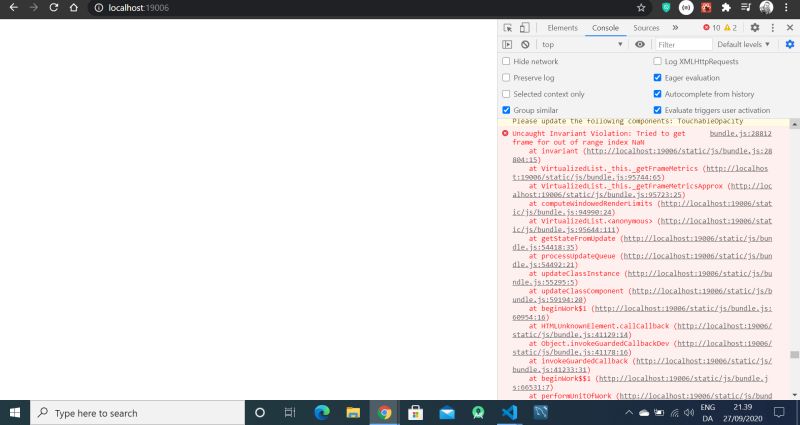Viewport: 800px width, 425px height.
Task: Click the yellow warning count badge
Action: pos(731,28)
